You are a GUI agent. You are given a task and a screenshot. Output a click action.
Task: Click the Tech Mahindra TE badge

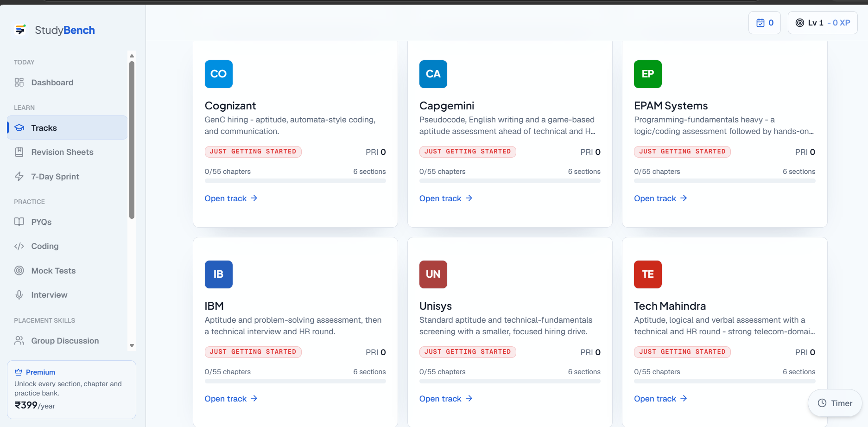point(648,274)
